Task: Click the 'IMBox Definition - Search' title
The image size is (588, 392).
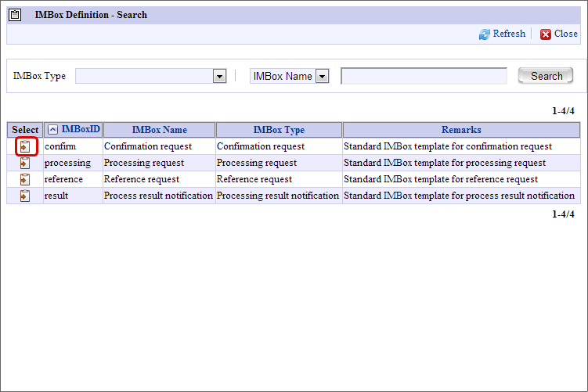Action: [91, 15]
